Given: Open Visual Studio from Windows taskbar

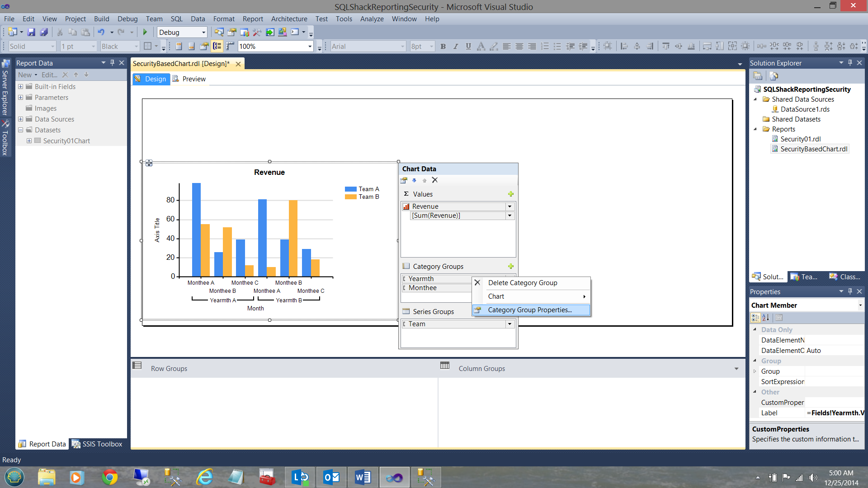Looking at the screenshot, I should [394, 477].
